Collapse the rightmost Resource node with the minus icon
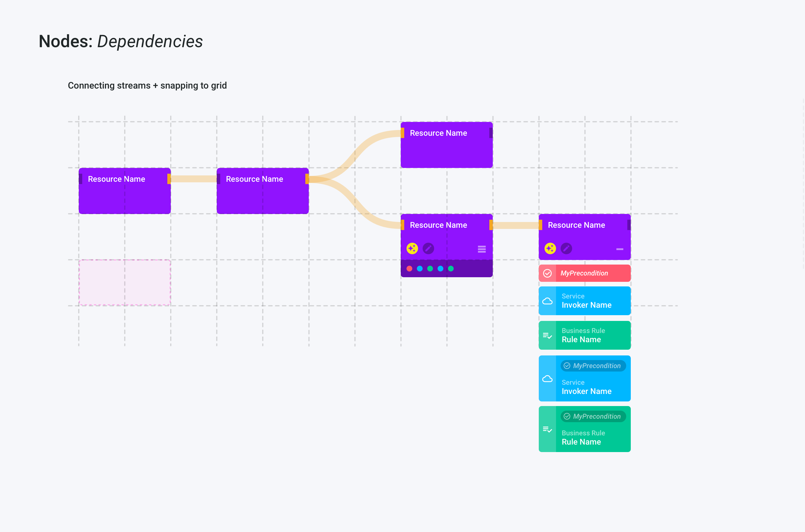The width and height of the screenshot is (805, 532). [620, 249]
